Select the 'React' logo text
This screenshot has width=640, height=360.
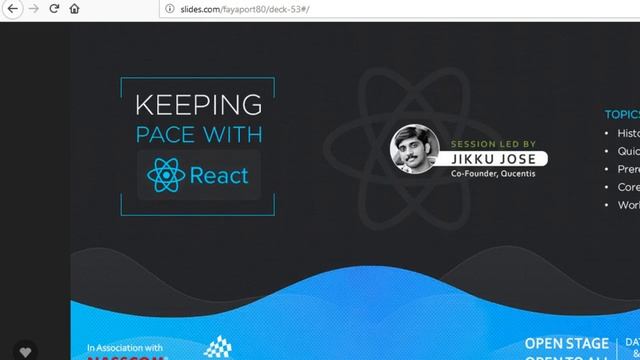(x=219, y=176)
